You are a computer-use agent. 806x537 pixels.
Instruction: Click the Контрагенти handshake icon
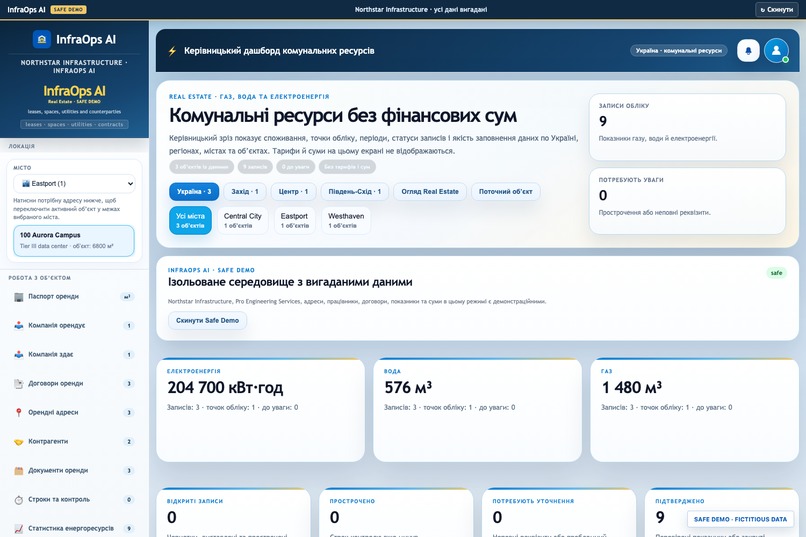[19, 441]
